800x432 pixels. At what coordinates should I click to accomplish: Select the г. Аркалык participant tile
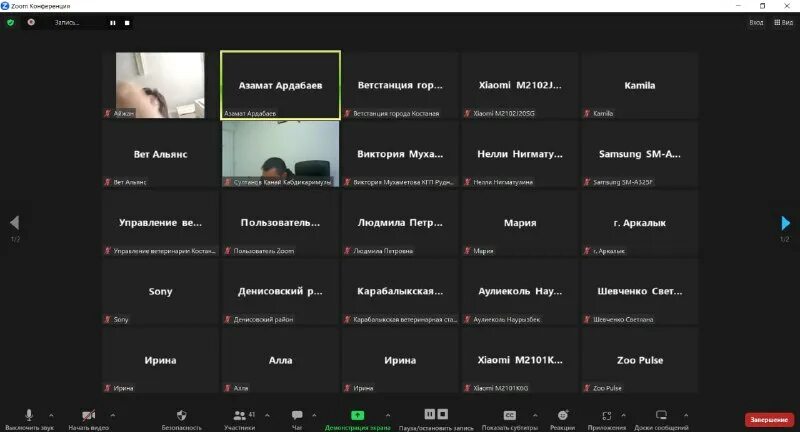click(x=640, y=223)
